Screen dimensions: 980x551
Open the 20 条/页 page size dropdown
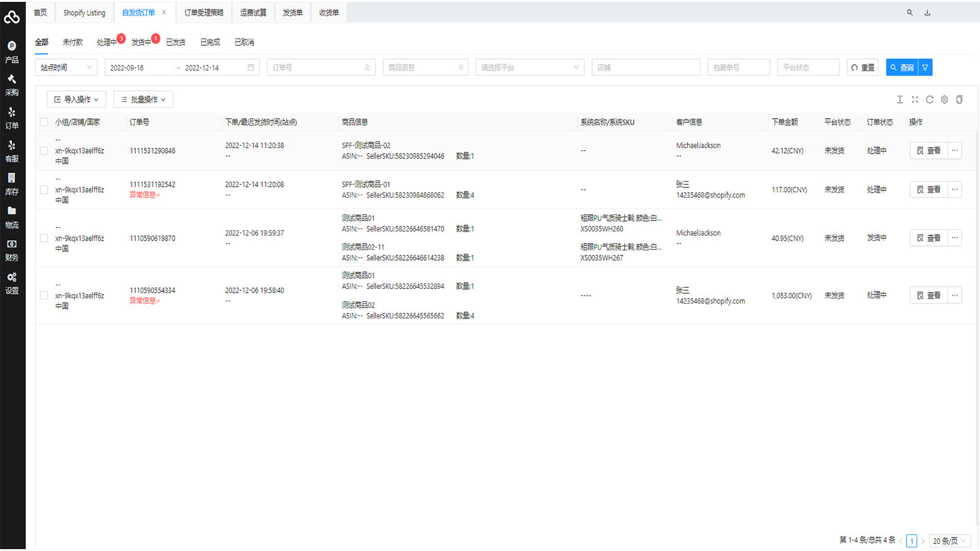[x=950, y=541]
